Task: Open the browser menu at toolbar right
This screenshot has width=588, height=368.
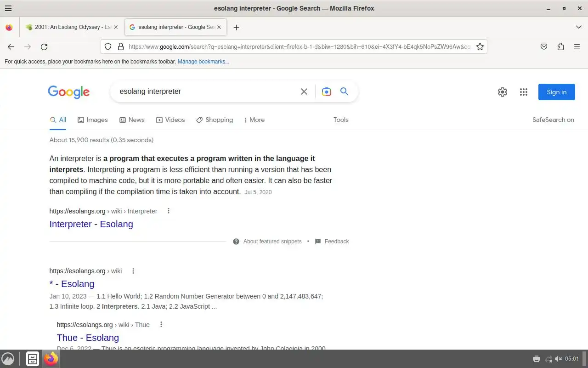Action: pyautogui.click(x=577, y=46)
